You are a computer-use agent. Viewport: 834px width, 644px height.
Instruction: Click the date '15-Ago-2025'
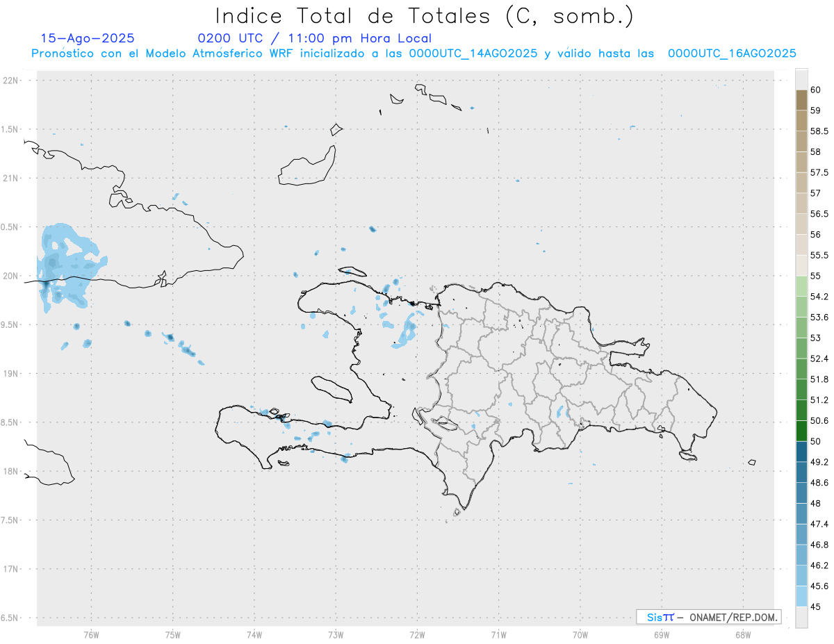click(88, 38)
